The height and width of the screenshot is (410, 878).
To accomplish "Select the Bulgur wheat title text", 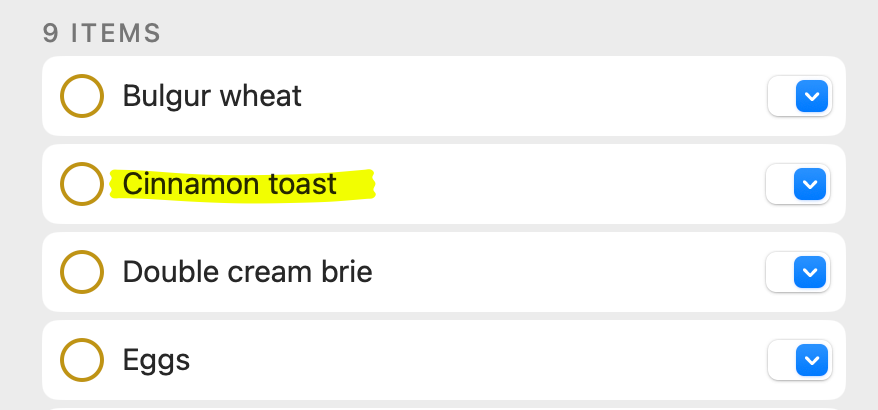I will point(212,96).
